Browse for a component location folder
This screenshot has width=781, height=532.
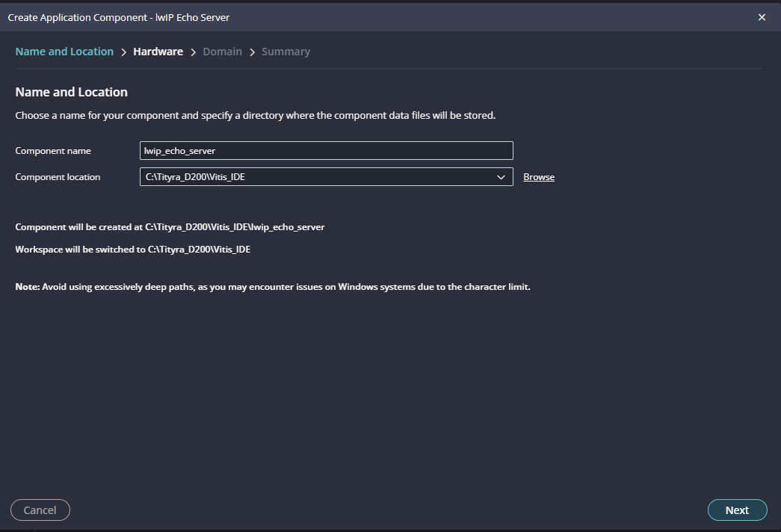pyautogui.click(x=538, y=177)
